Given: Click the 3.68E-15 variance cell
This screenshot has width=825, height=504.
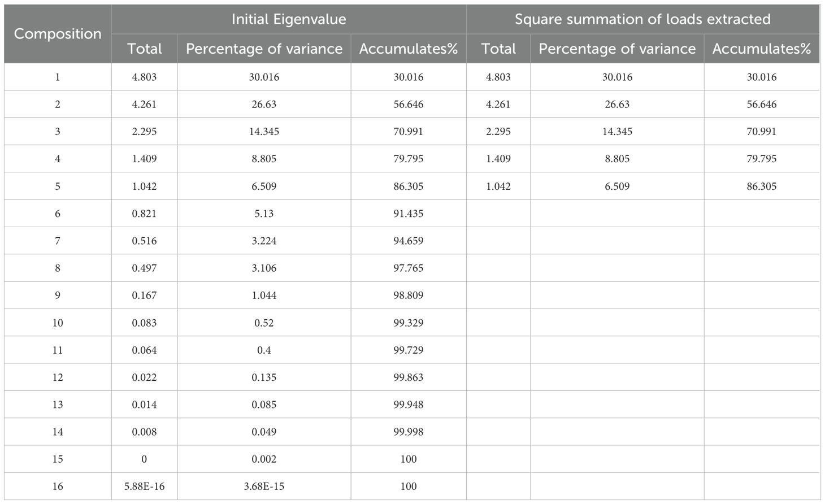Looking at the screenshot, I should [x=264, y=486].
